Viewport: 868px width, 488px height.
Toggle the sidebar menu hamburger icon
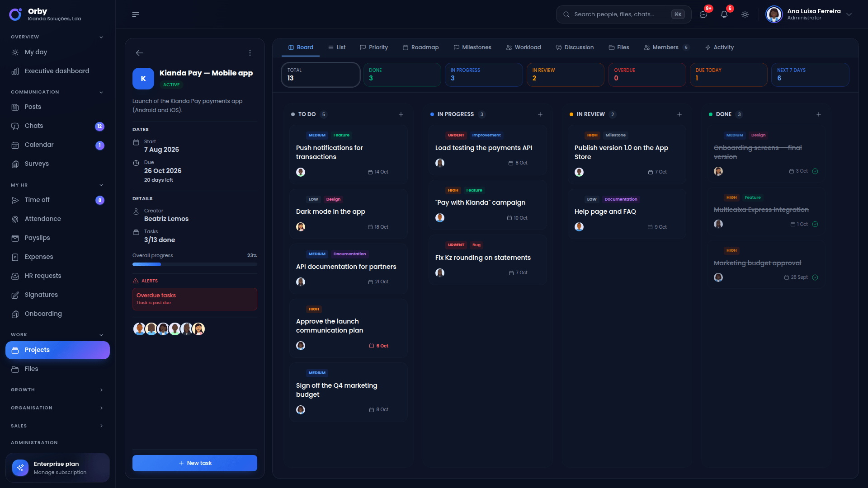(x=135, y=14)
